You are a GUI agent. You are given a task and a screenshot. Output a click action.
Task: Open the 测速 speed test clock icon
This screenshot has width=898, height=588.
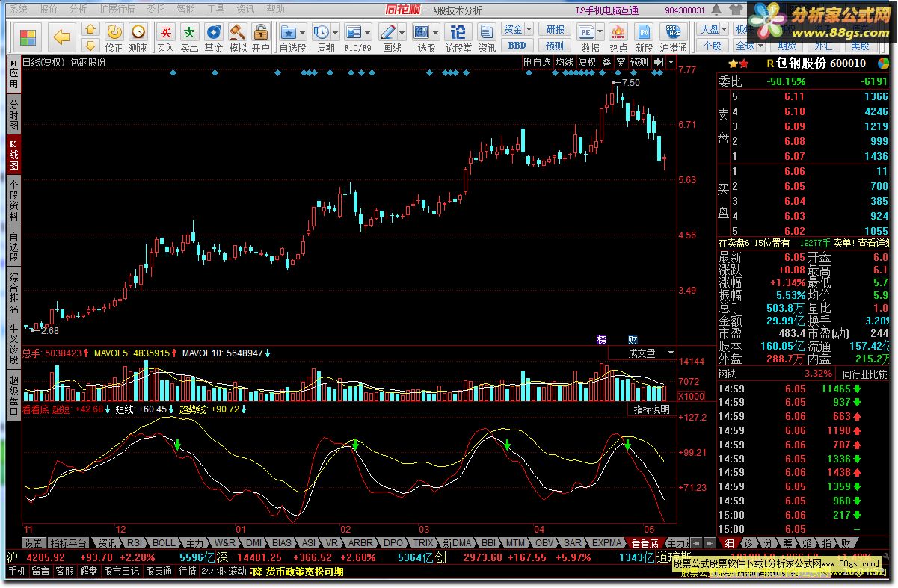tap(138, 31)
